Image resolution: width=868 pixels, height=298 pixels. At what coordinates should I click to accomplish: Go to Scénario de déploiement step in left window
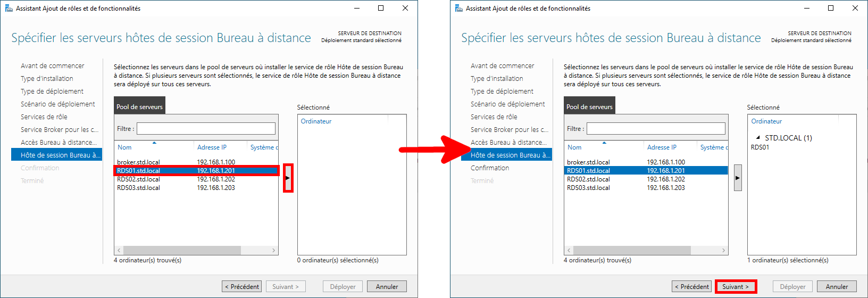[57, 104]
